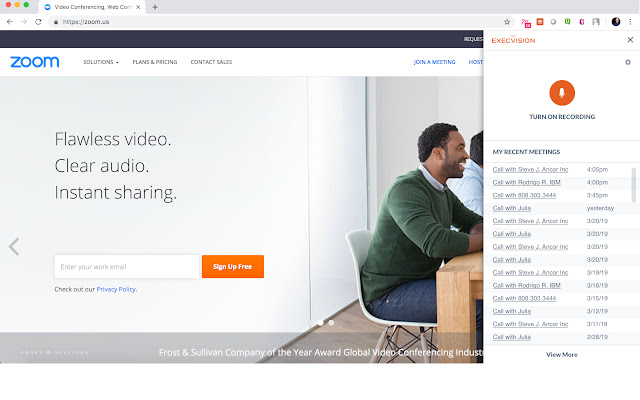The height and width of the screenshot is (400, 640).
Task: Click the gray circular extension icon
Action: [x=553, y=22]
